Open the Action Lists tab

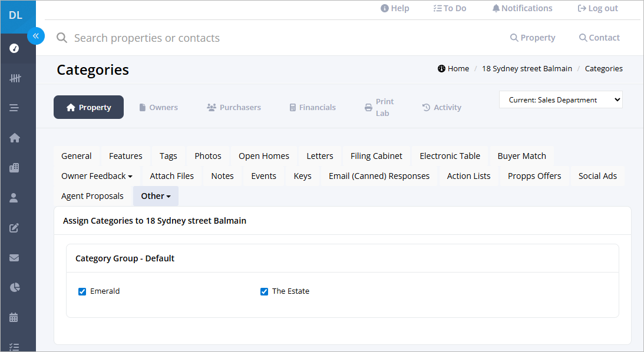tap(468, 176)
